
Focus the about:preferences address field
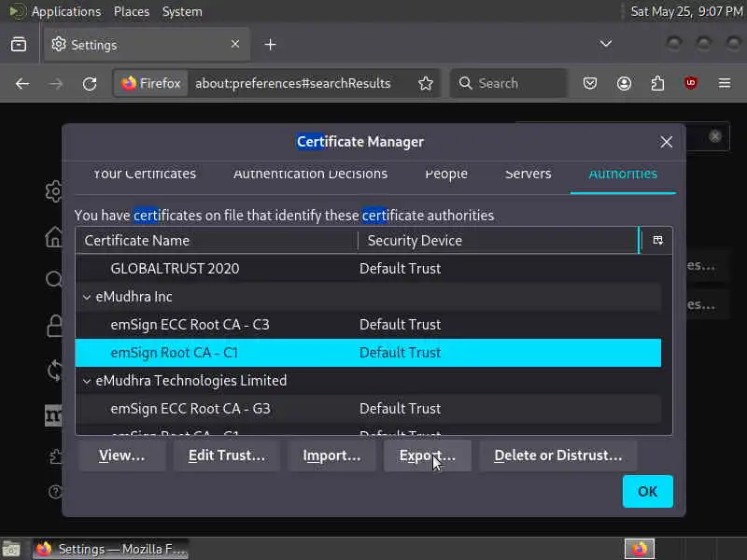(292, 83)
